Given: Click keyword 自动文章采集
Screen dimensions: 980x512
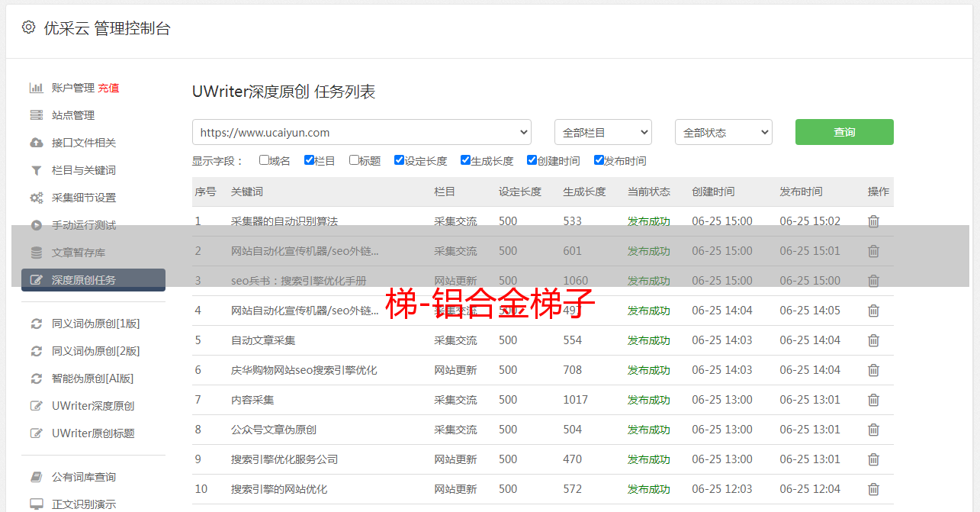Looking at the screenshot, I should (x=263, y=340).
